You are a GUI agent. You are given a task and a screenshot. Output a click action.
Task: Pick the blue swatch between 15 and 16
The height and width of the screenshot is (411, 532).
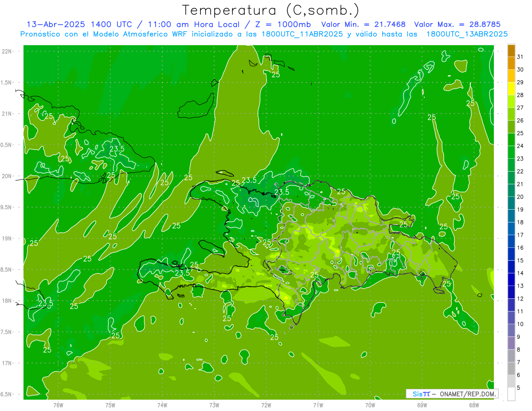[511, 254]
